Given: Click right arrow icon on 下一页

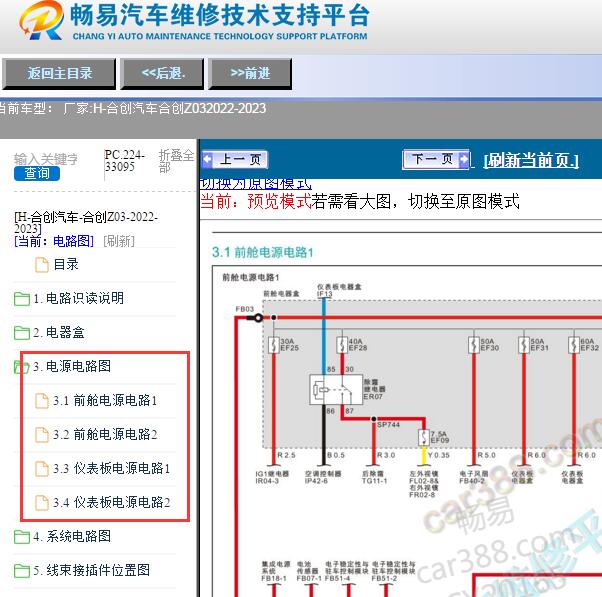Looking at the screenshot, I should click(463, 159).
